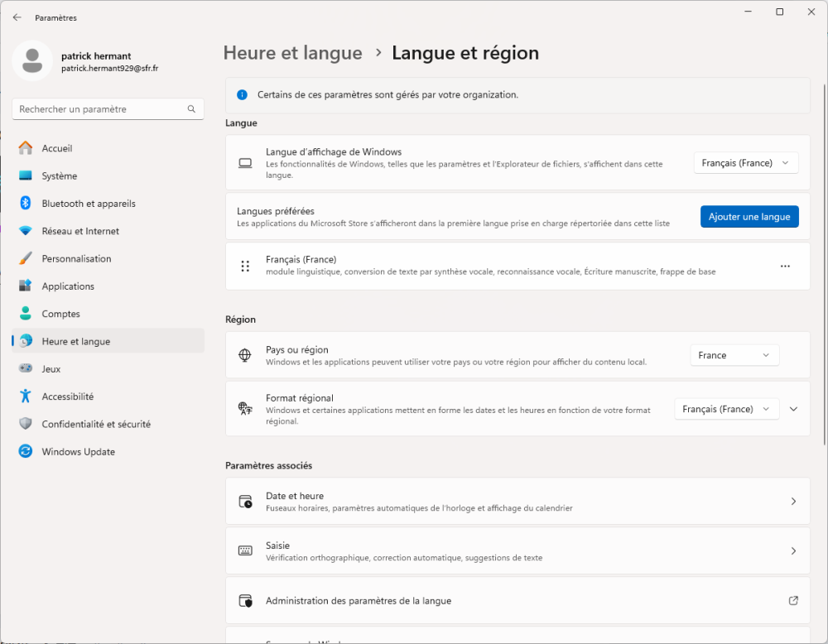Open the three-dot menu for Français (France)
The width and height of the screenshot is (828, 644).
pyautogui.click(x=785, y=266)
